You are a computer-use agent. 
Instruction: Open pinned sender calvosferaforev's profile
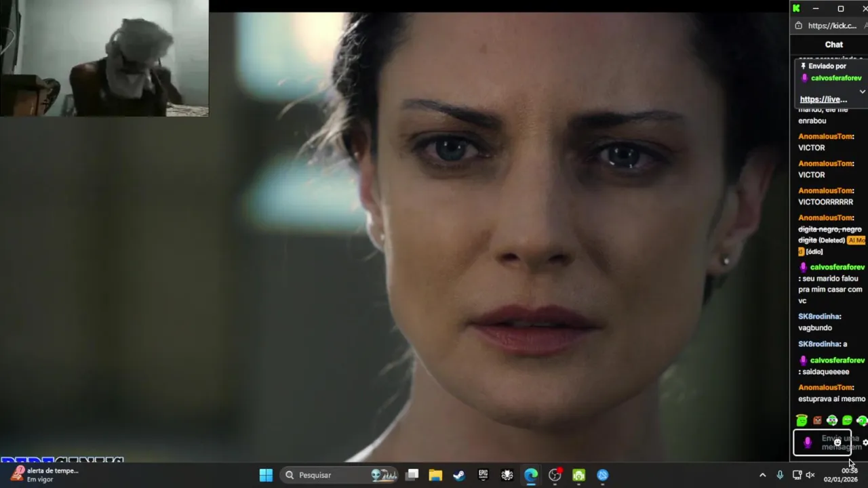[x=836, y=78]
